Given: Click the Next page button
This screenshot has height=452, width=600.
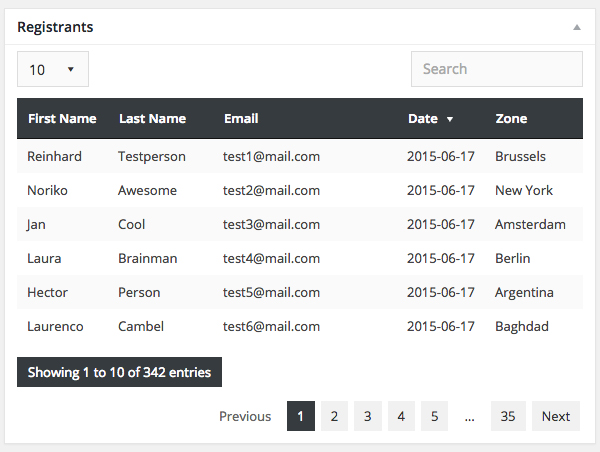Looking at the screenshot, I should click(x=556, y=416).
